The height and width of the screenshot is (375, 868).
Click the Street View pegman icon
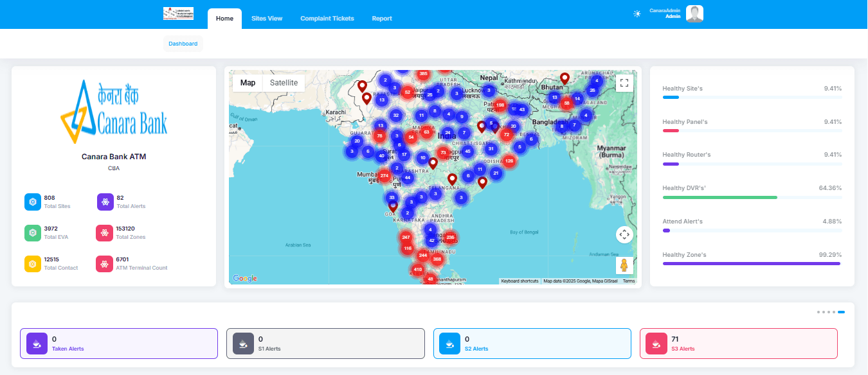624,265
